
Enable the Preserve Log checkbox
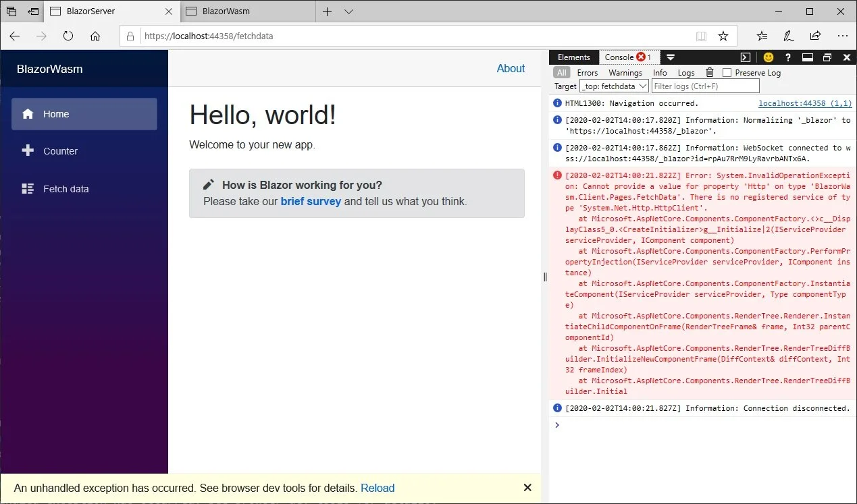click(x=726, y=72)
